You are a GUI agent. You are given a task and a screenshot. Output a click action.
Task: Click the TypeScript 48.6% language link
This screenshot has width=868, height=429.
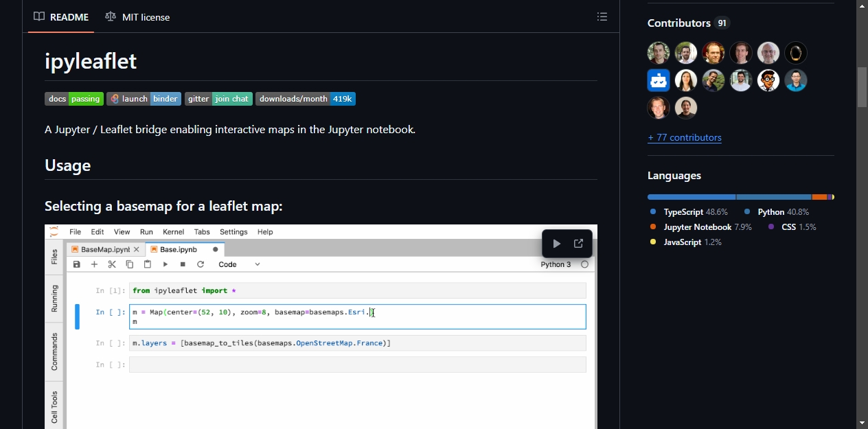[689, 212]
